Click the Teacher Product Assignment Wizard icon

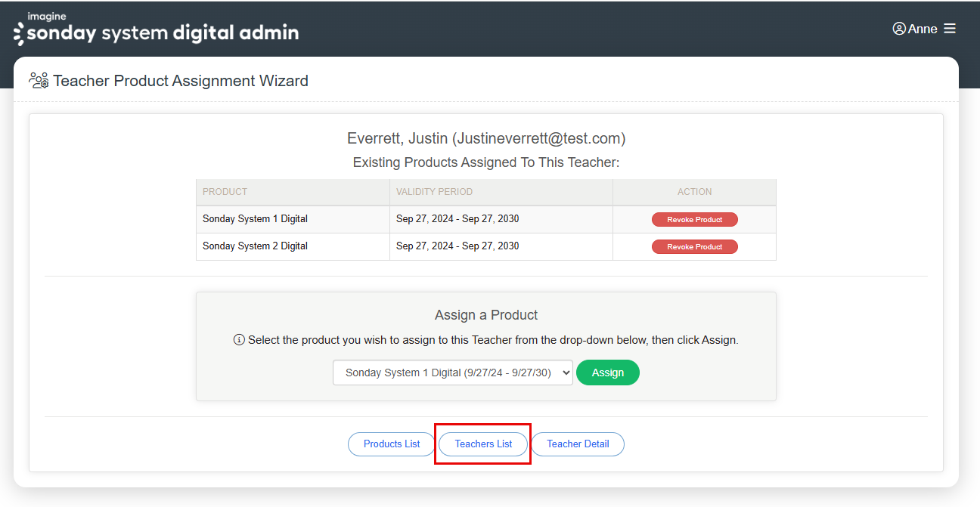click(x=39, y=80)
